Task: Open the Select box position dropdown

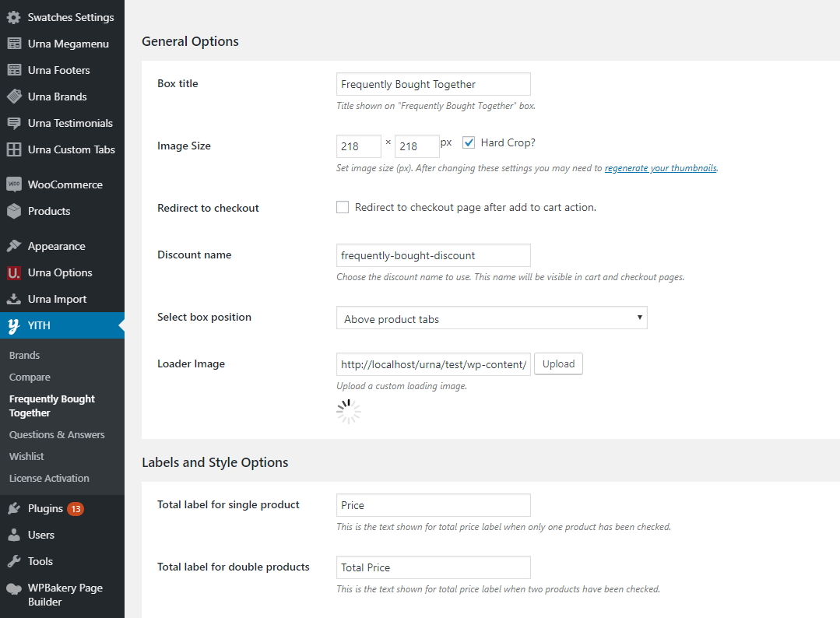Action: (492, 318)
